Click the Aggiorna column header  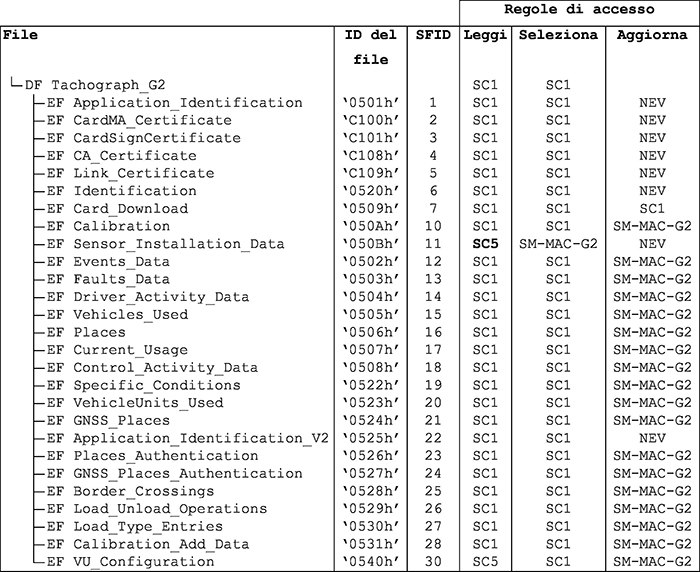(652, 35)
